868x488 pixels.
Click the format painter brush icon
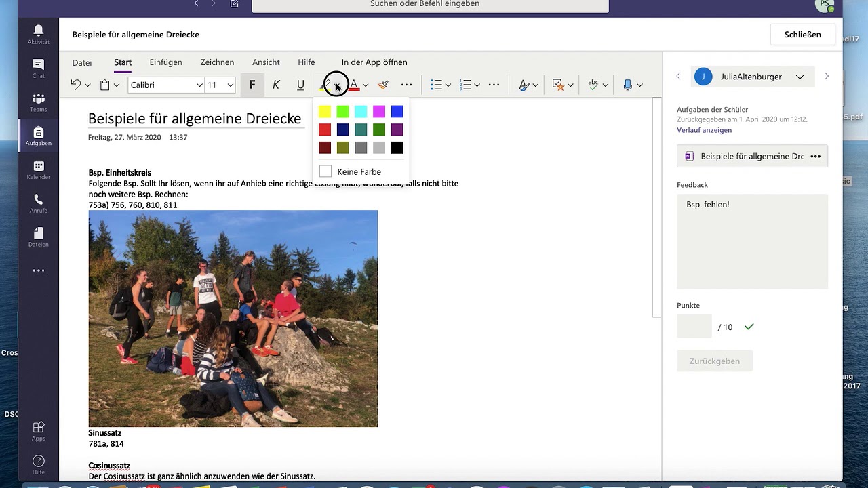[383, 85]
